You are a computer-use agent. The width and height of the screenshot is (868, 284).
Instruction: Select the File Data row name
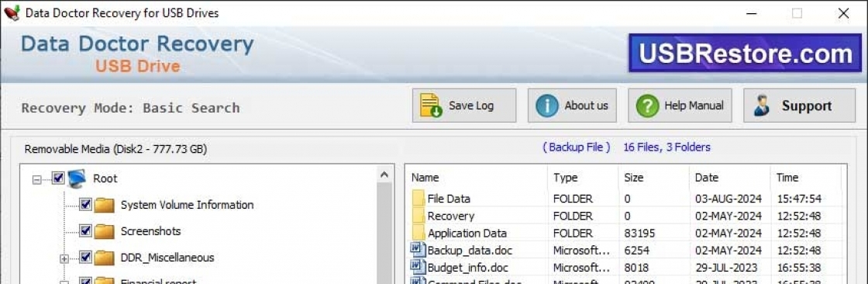[x=449, y=199]
